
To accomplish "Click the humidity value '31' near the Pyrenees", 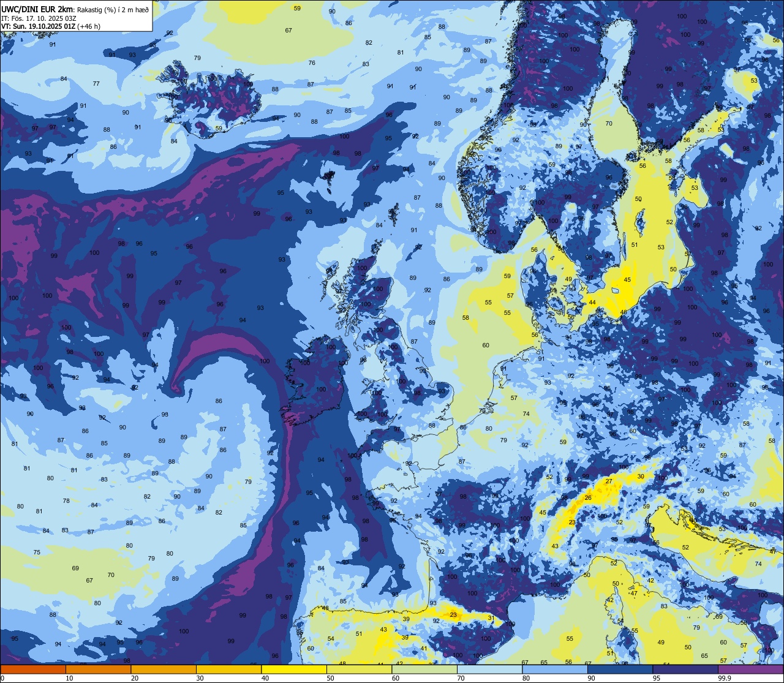I will click(x=491, y=618).
